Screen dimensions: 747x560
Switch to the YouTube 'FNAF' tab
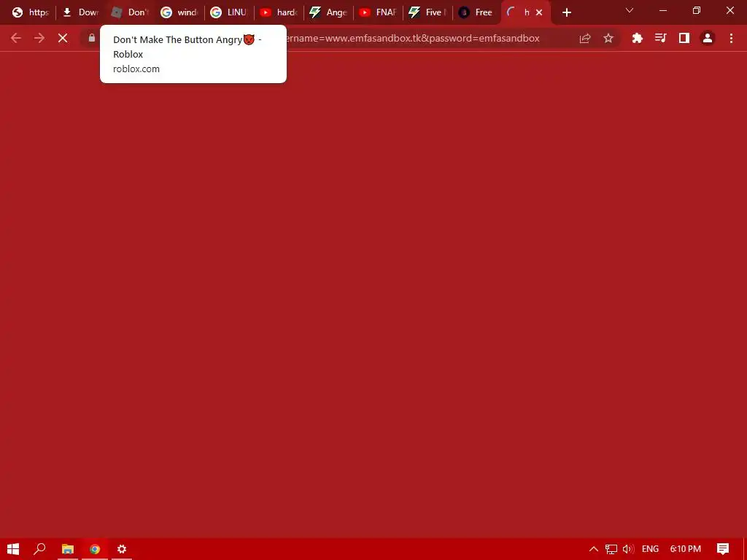[x=378, y=12]
